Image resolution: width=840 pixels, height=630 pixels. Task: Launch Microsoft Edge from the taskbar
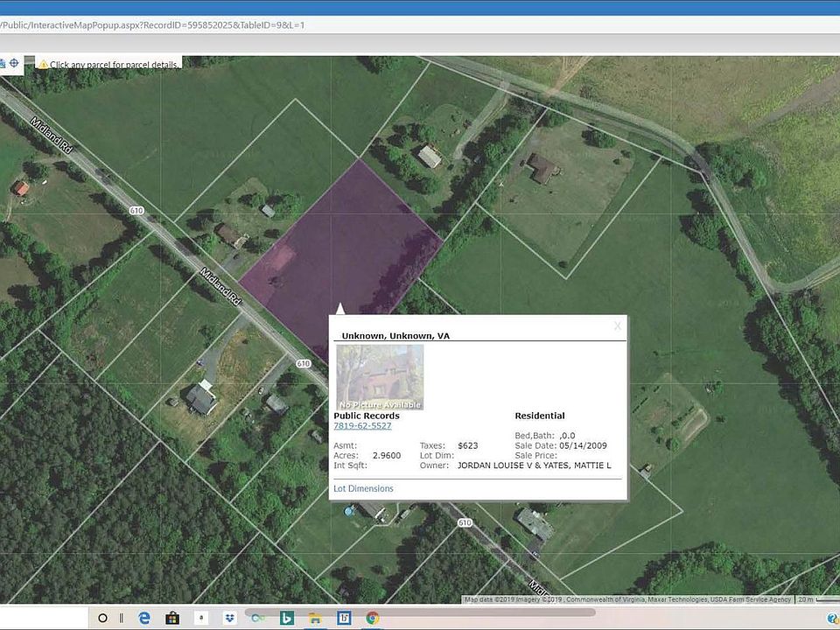(144, 619)
